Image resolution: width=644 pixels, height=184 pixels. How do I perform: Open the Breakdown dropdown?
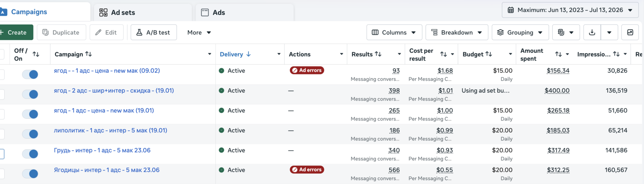tap(457, 33)
